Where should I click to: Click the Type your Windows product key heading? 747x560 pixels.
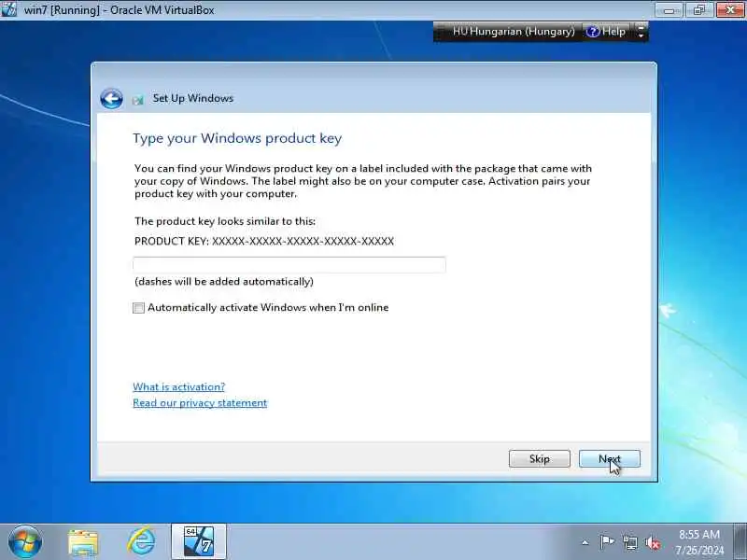point(237,138)
